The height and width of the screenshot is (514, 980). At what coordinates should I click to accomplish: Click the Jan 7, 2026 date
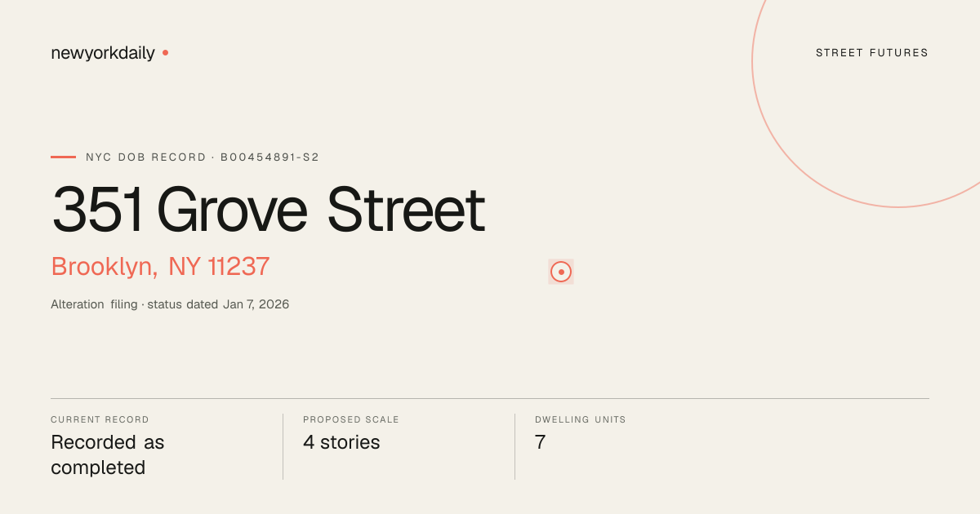256,304
